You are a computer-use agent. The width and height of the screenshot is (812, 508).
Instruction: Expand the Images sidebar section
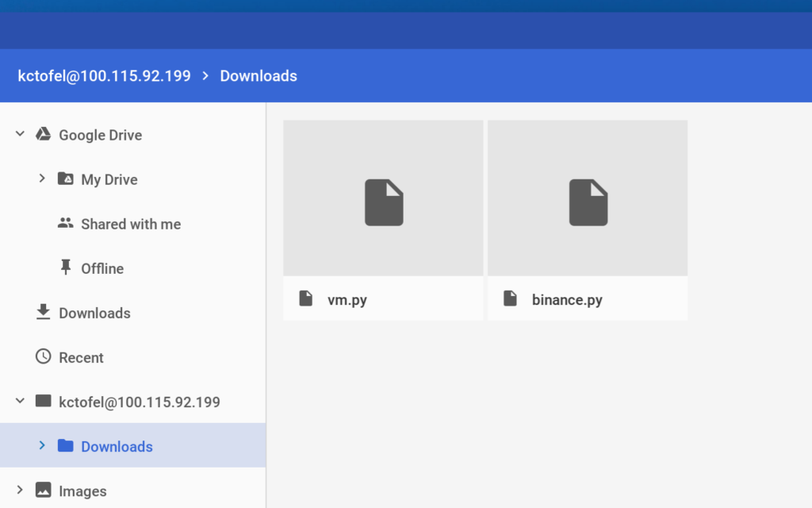(20, 491)
